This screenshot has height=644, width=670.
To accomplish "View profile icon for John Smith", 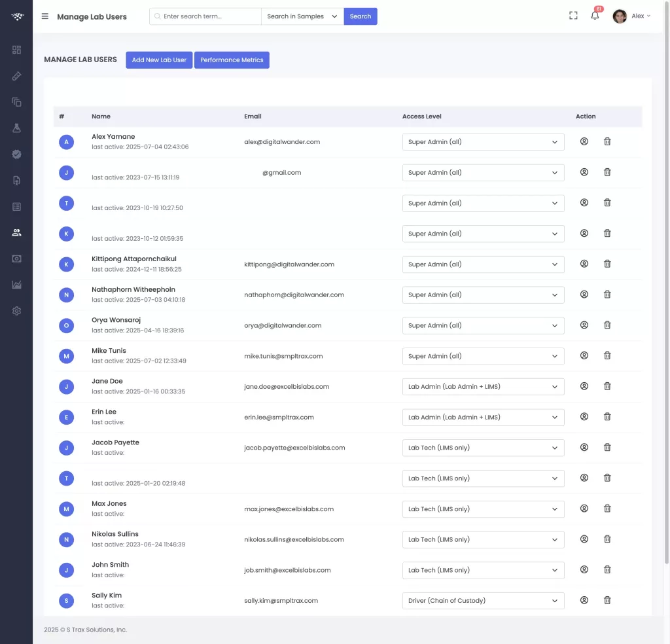I will tap(584, 569).
